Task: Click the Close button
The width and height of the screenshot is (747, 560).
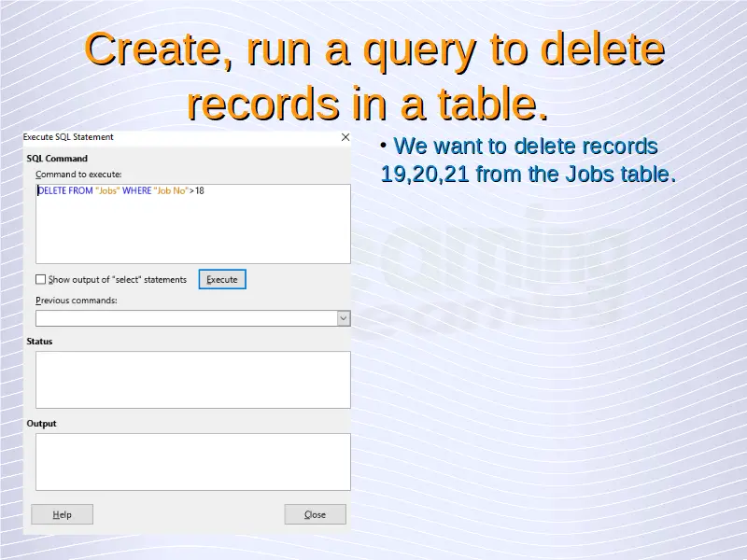Action: [x=315, y=514]
